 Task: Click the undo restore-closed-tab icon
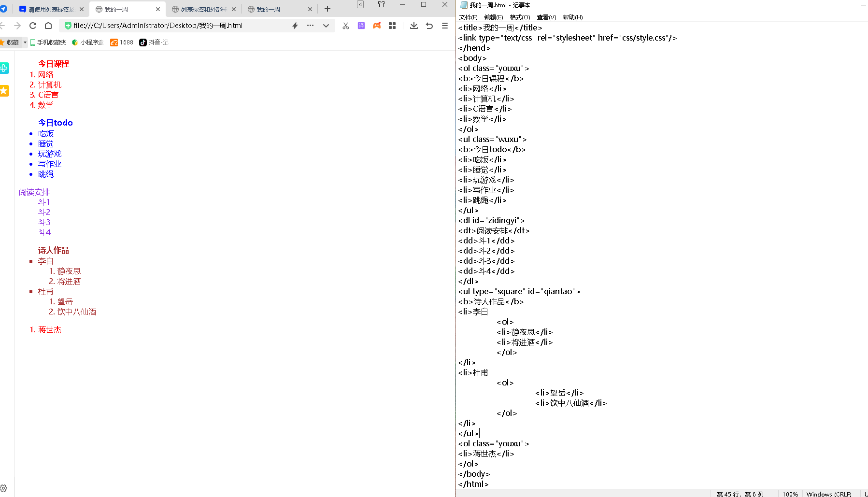click(x=429, y=26)
